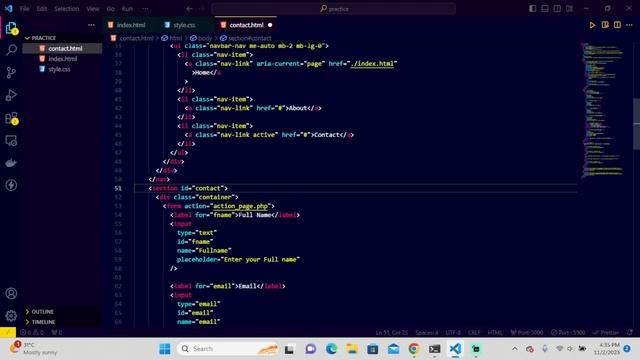This screenshot has width=640, height=360.
Task: Go back using the title bar arrow
Action: point(189,9)
